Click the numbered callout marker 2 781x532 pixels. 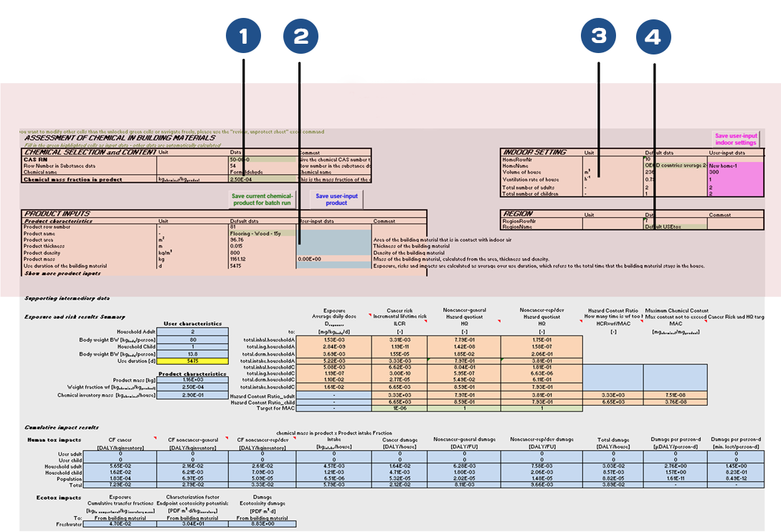tap(300, 37)
